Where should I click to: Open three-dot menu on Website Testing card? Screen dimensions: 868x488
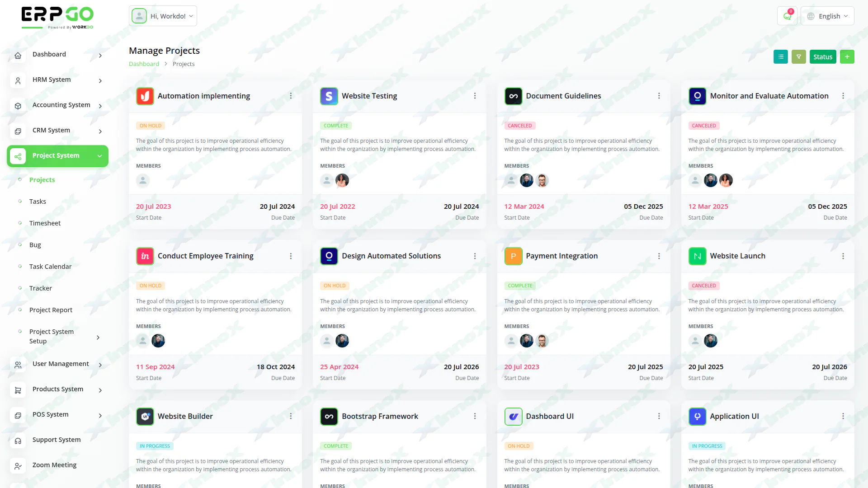pos(475,96)
